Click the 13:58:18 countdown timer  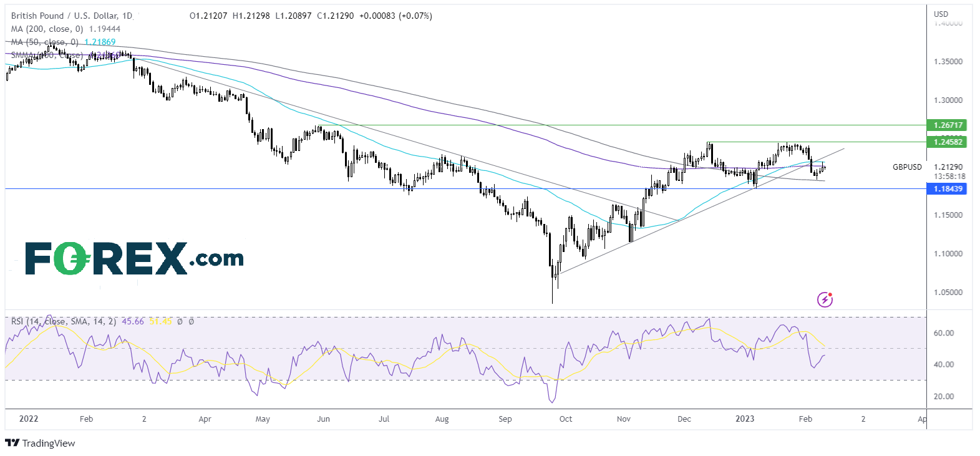[x=949, y=177]
